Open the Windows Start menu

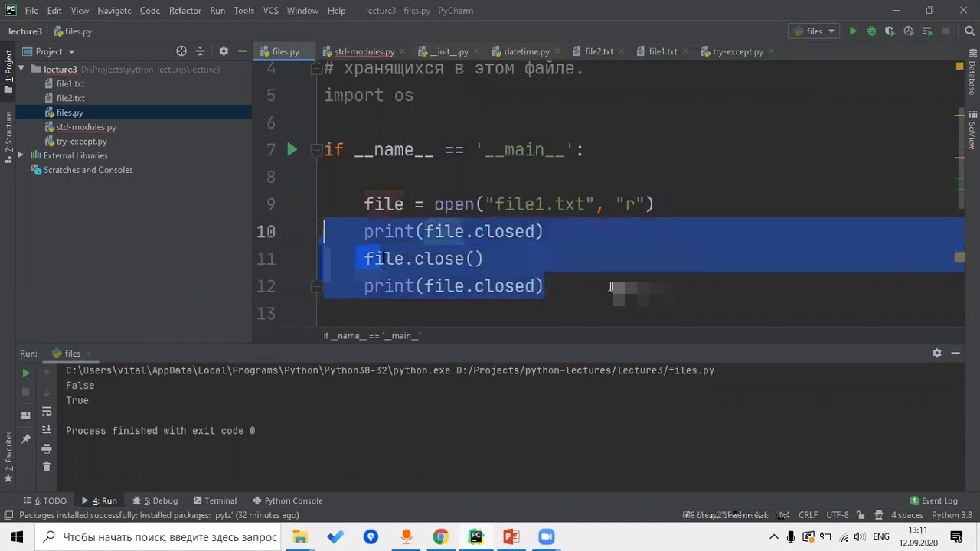click(x=18, y=536)
